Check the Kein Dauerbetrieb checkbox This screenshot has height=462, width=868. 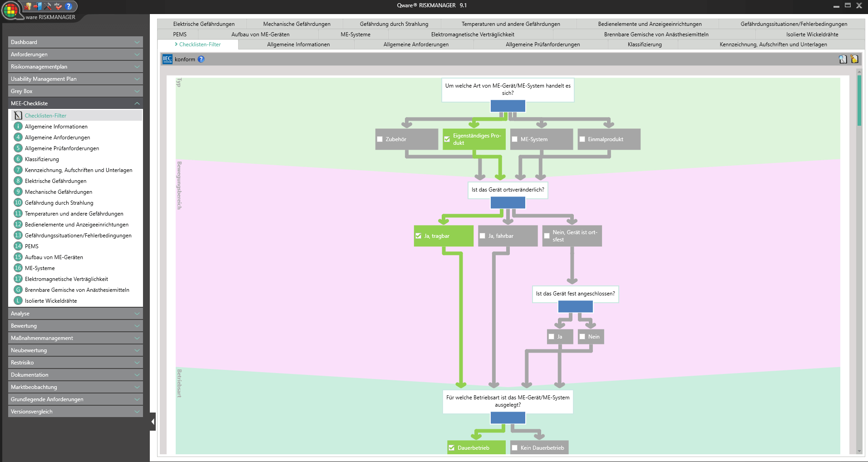tap(515, 448)
